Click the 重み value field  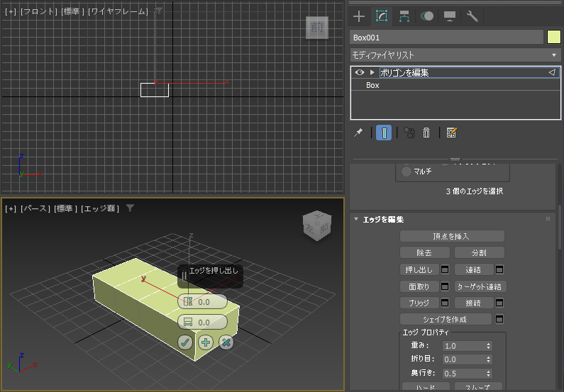click(463, 346)
